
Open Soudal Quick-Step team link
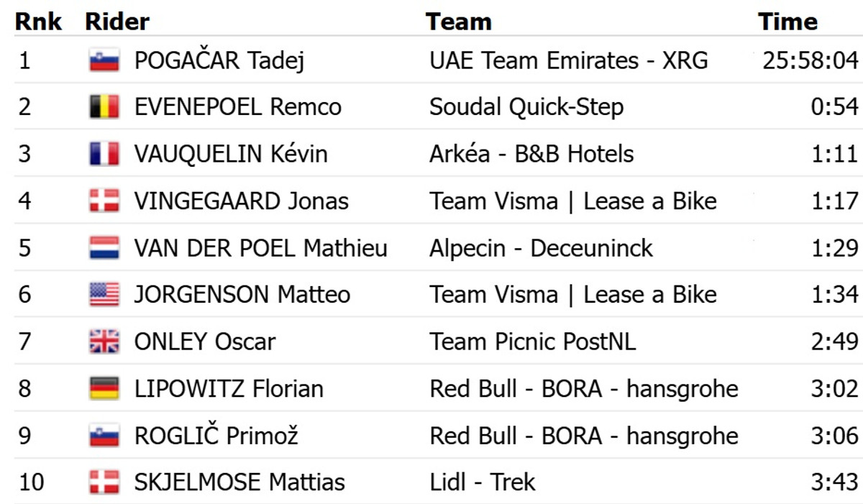[x=526, y=107]
